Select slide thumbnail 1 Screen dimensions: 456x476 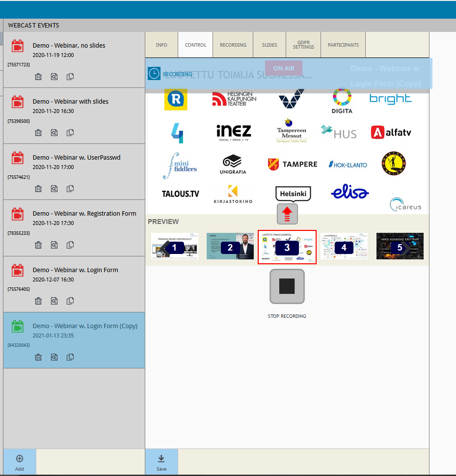coord(174,246)
